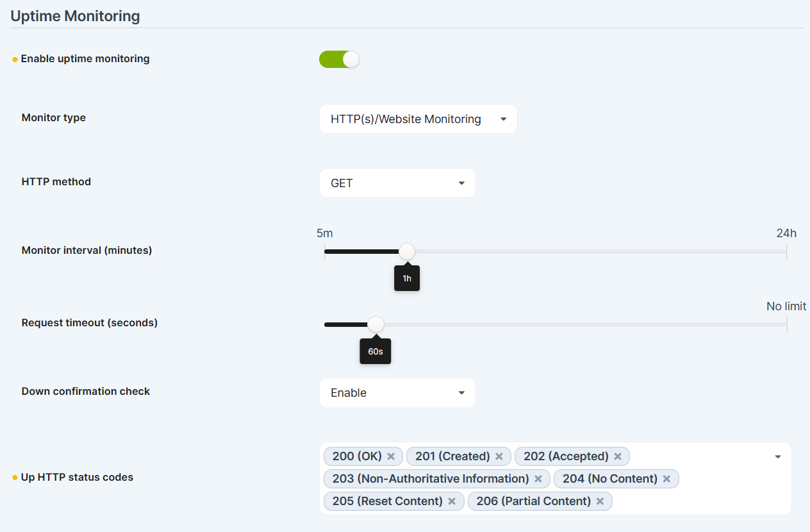Expand the Up HTTP status codes dropdown

click(x=777, y=456)
